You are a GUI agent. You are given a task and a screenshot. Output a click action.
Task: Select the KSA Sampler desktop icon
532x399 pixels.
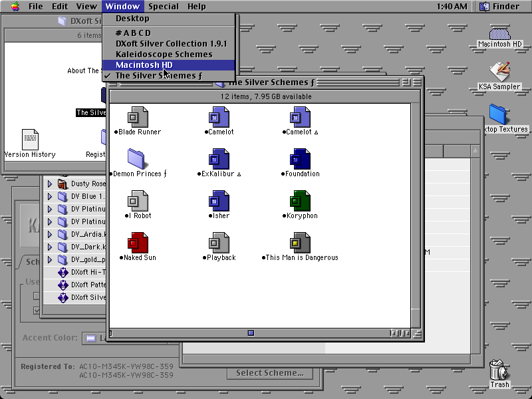(500, 72)
